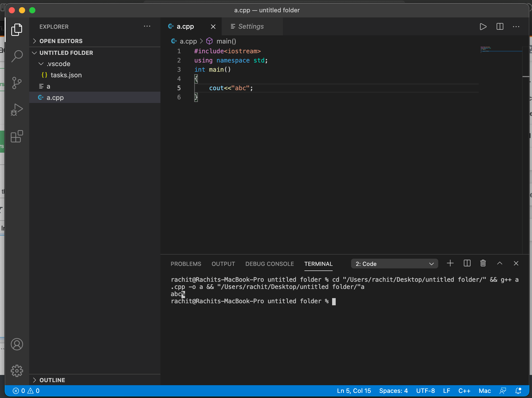The width and height of the screenshot is (532, 398).
Task: Add a new terminal with the plus icon
Action: (x=450, y=263)
